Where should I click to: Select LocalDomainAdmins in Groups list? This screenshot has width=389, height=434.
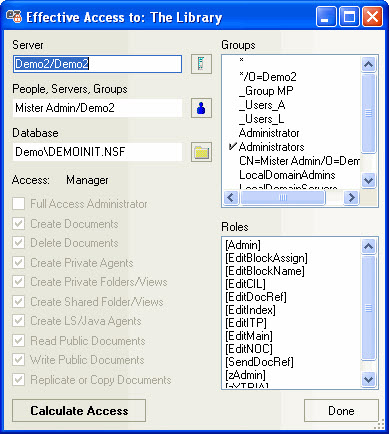287,175
